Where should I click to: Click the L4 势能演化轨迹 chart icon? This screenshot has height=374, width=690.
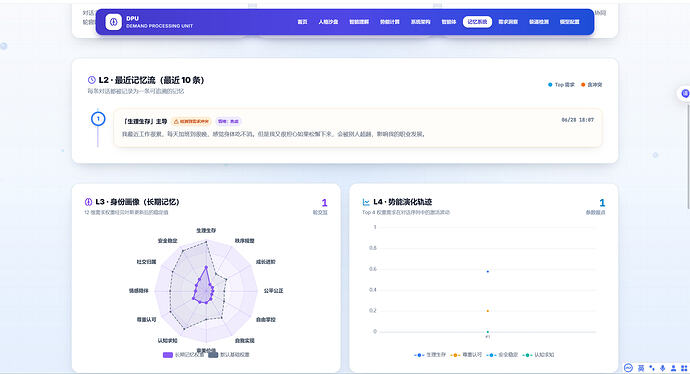[x=366, y=202]
